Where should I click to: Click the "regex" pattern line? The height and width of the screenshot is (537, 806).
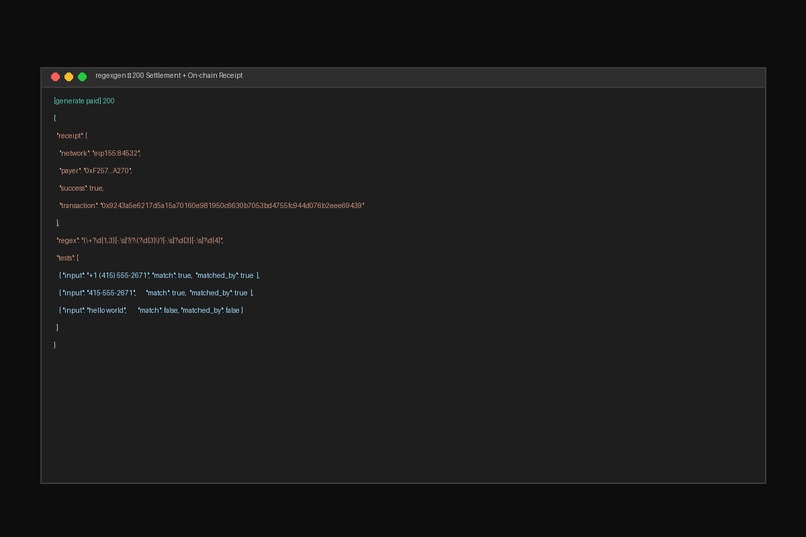(140, 240)
